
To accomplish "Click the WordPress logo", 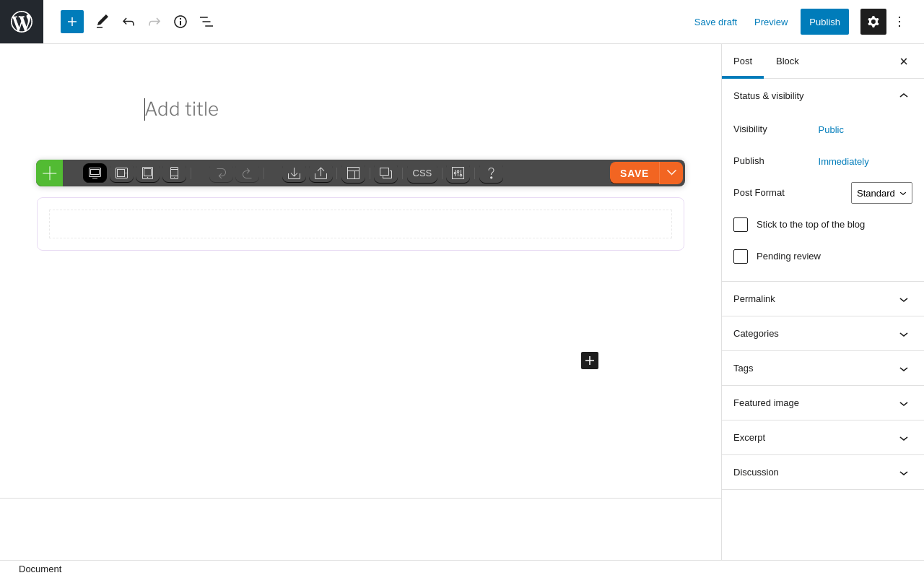I will coord(22,22).
